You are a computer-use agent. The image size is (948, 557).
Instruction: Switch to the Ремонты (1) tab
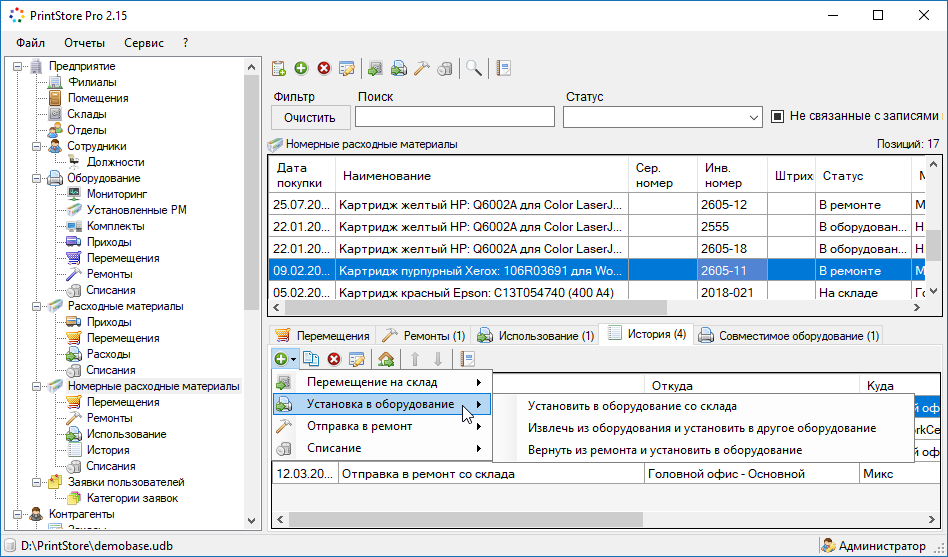(x=422, y=336)
